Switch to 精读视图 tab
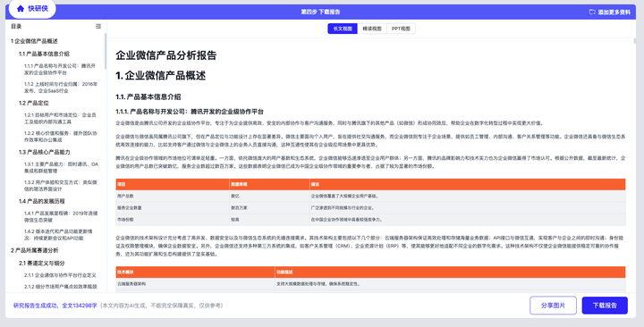The image size is (644, 327). [x=372, y=29]
